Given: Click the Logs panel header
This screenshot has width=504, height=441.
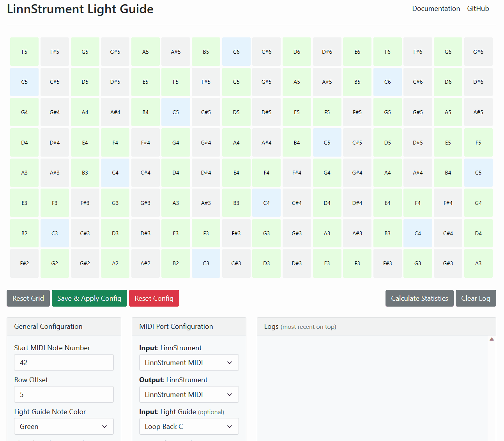Looking at the screenshot, I should click(x=377, y=326).
